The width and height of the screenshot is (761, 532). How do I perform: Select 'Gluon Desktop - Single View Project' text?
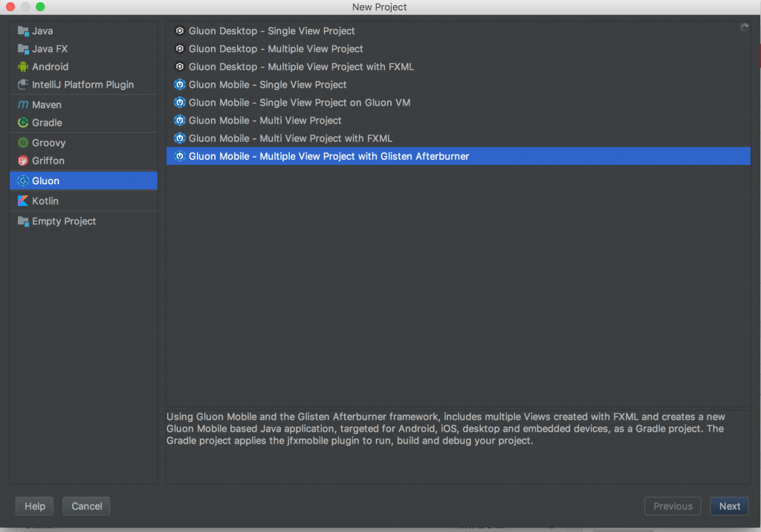click(272, 31)
